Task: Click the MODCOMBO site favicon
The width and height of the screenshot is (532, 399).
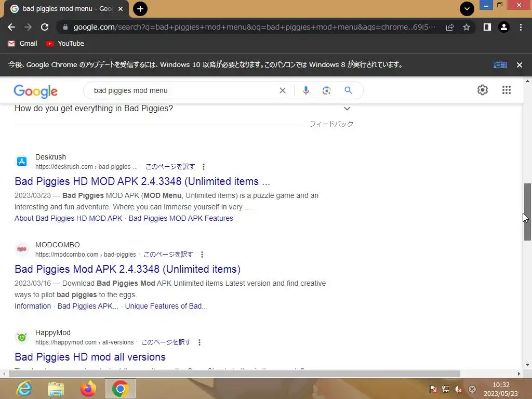Action: tap(22, 249)
